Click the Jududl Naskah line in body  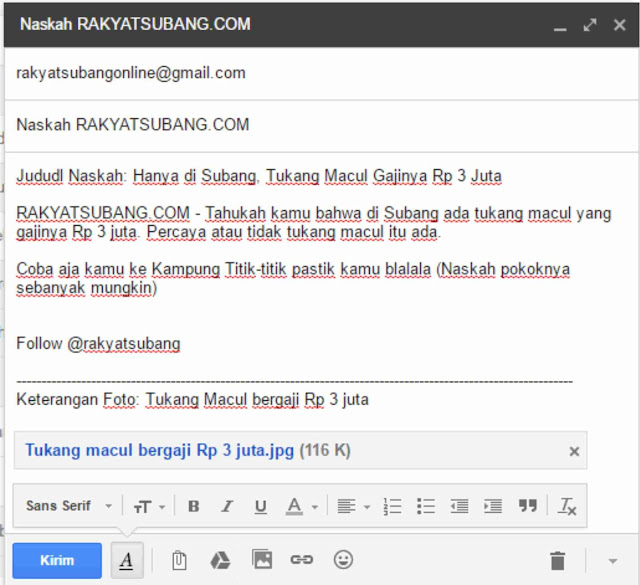(x=259, y=176)
